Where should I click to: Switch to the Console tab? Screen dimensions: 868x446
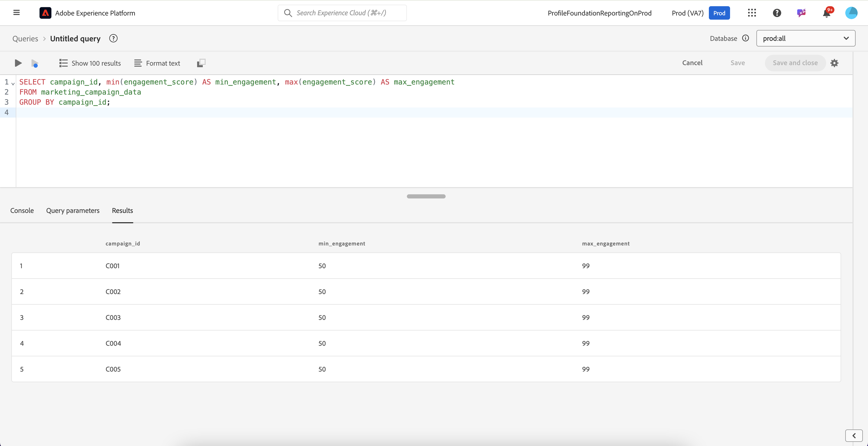(22, 210)
